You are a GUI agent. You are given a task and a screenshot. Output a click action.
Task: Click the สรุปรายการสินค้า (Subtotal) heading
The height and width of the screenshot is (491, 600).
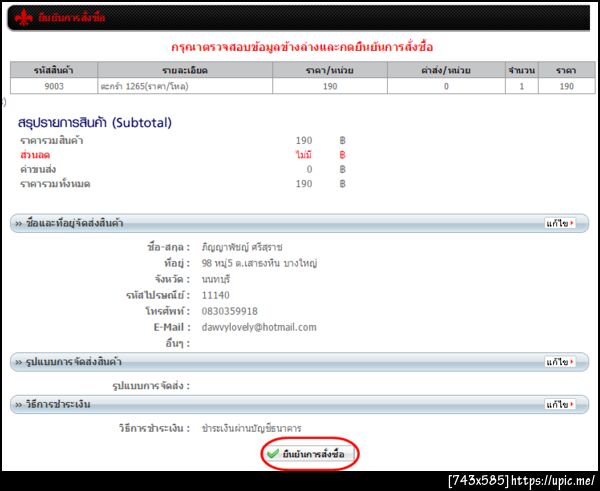(95, 123)
